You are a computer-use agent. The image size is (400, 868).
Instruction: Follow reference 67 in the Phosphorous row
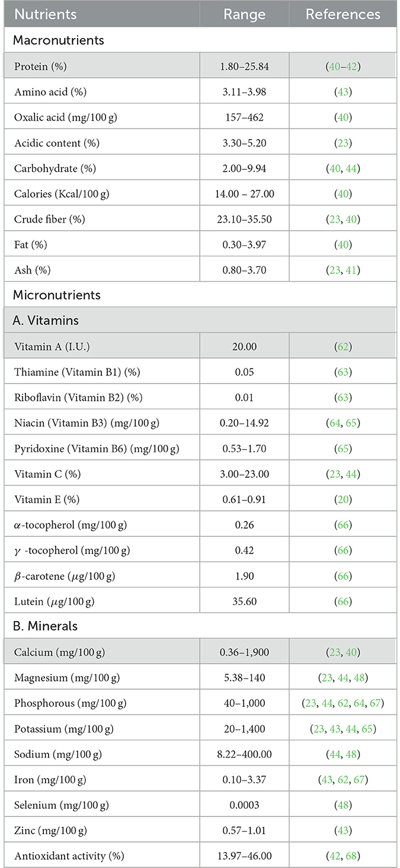(376, 703)
